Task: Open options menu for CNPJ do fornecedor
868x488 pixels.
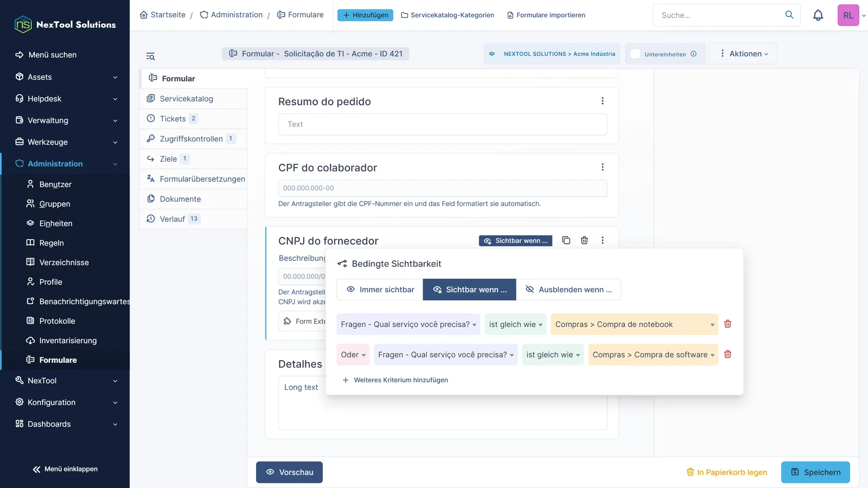Action: point(603,240)
